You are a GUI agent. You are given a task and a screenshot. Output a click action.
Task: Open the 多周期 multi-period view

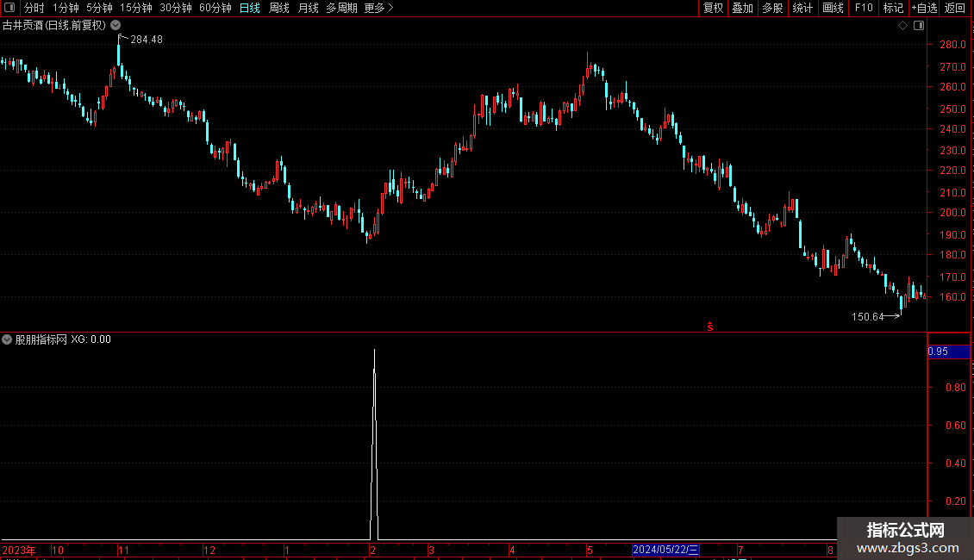click(341, 8)
